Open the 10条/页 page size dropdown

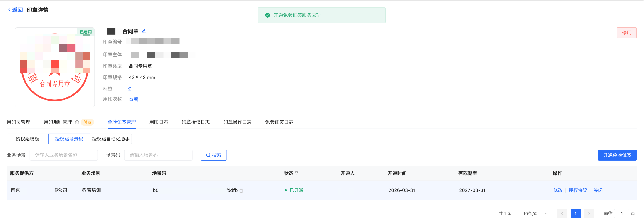pyautogui.click(x=534, y=213)
